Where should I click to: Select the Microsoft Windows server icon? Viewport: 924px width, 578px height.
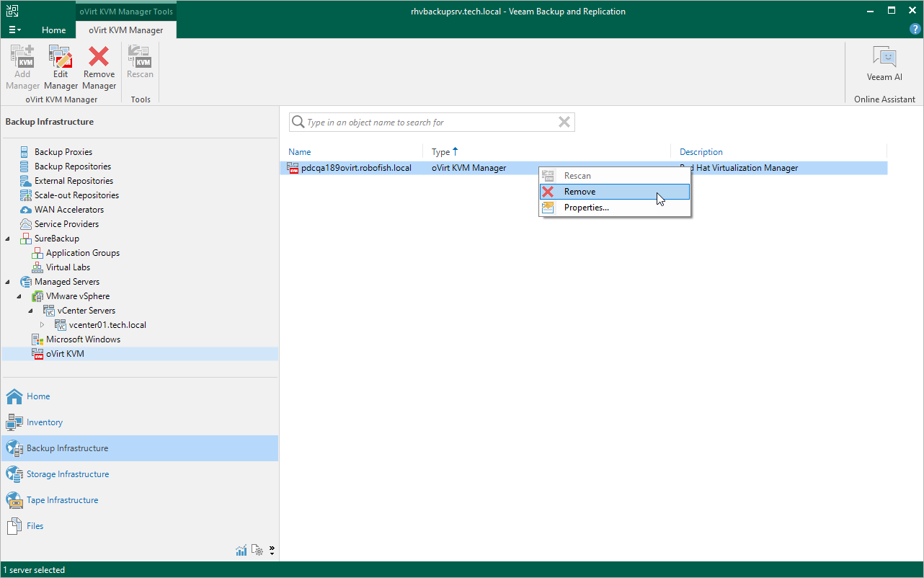click(x=37, y=339)
